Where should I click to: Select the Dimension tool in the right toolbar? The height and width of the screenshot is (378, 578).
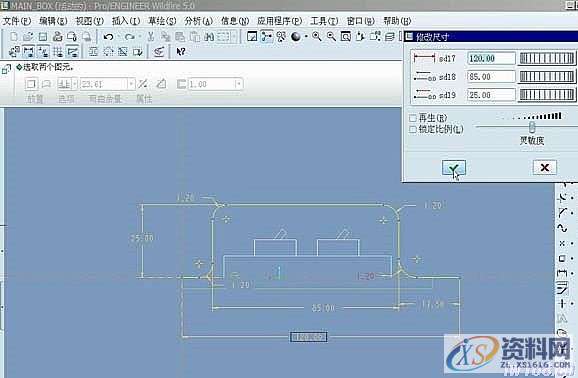point(562,274)
